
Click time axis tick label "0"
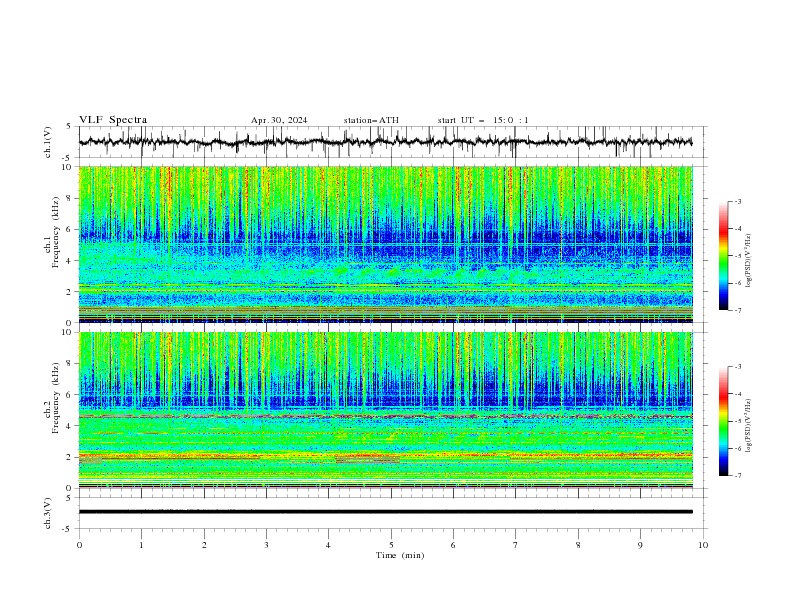click(79, 545)
